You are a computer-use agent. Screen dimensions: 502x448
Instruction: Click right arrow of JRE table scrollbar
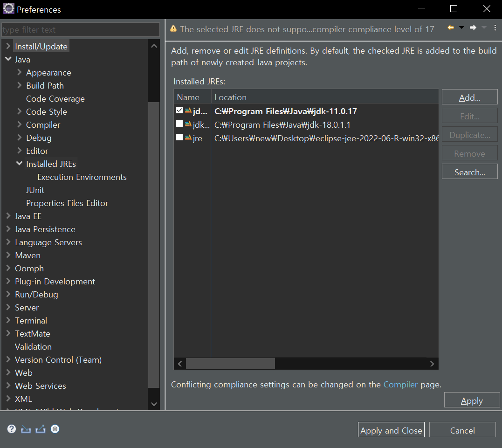point(432,364)
